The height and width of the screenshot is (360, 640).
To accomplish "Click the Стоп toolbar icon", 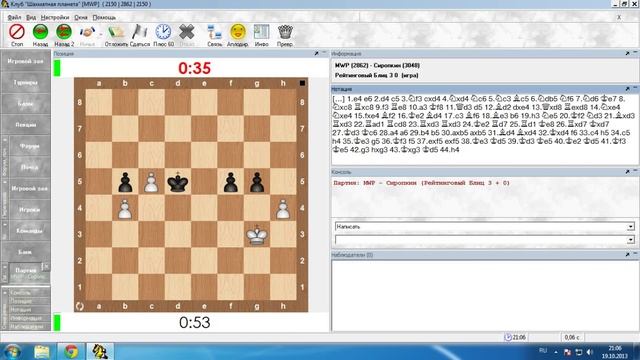I will pyautogui.click(x=17, y=32).
